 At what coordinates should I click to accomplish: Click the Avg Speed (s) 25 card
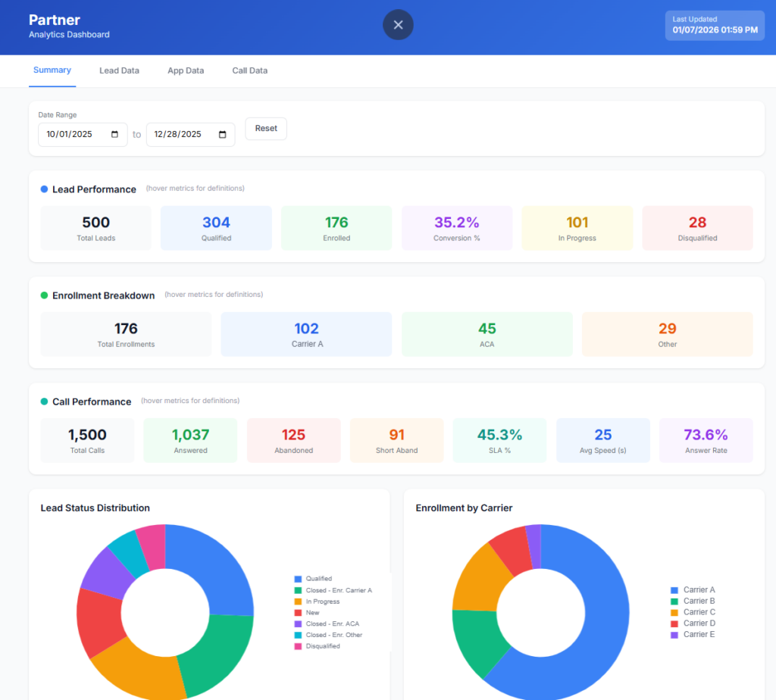coord(602,440)
